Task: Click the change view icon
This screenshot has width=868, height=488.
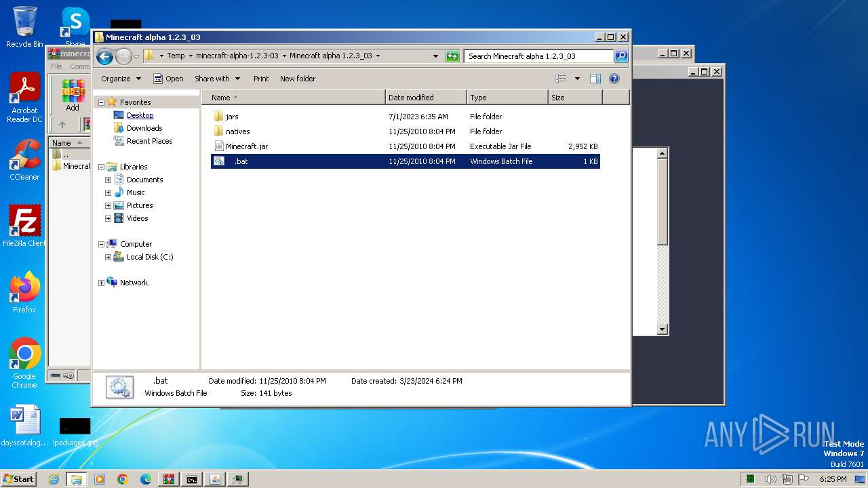Action: click(x=560, y=79)
